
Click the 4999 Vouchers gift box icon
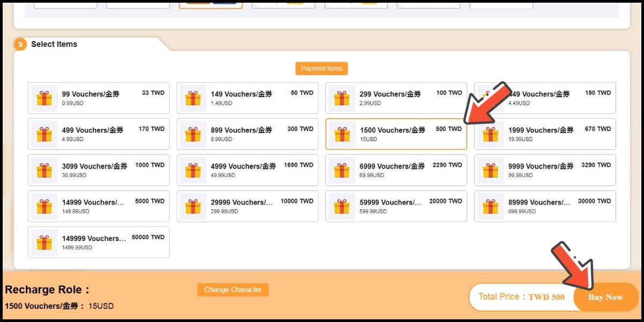pyautogui.click(x=193, y=170)
